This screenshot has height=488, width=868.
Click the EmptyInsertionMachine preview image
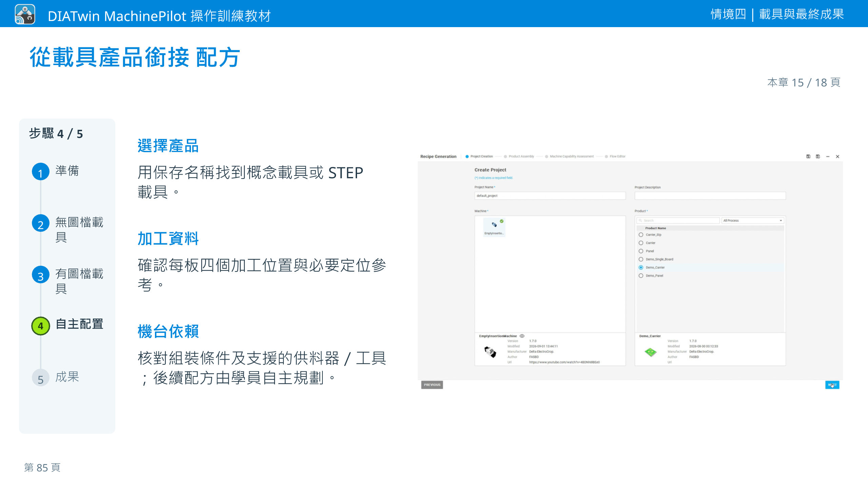point(490,352)
